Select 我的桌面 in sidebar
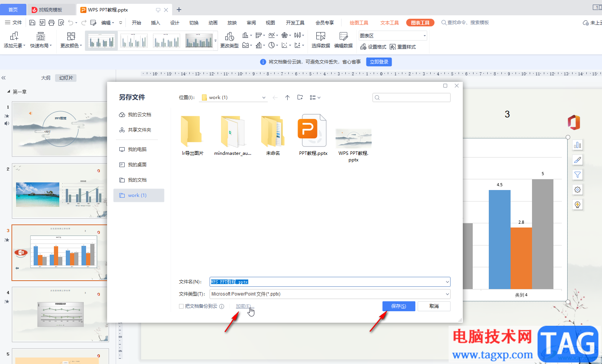This screenshot has width=602, height=364. pos(139,165)
